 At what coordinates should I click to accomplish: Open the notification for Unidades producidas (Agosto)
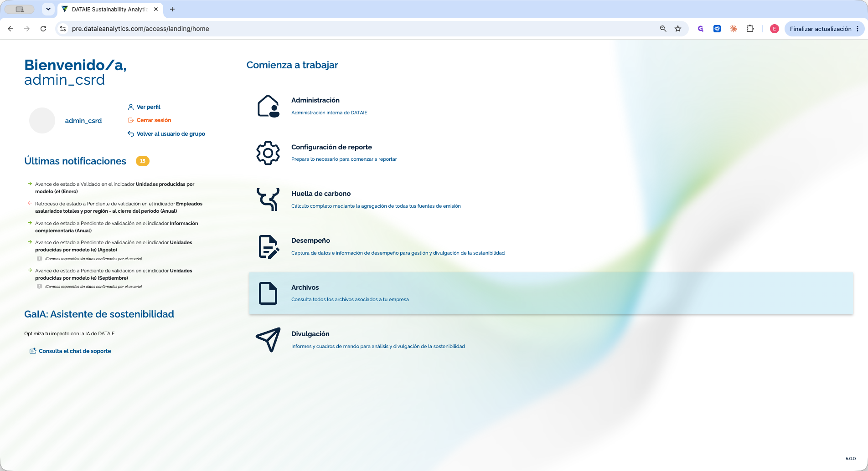[114, 246]
